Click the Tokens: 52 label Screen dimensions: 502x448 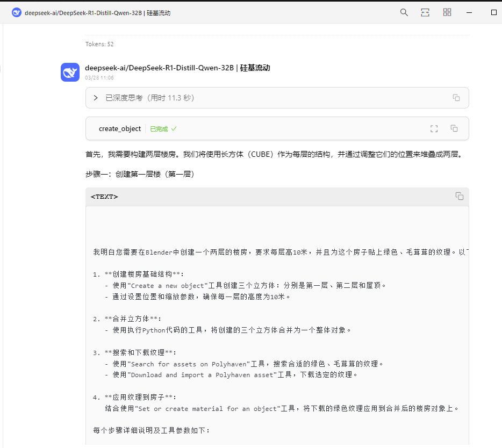coord(99,44)
